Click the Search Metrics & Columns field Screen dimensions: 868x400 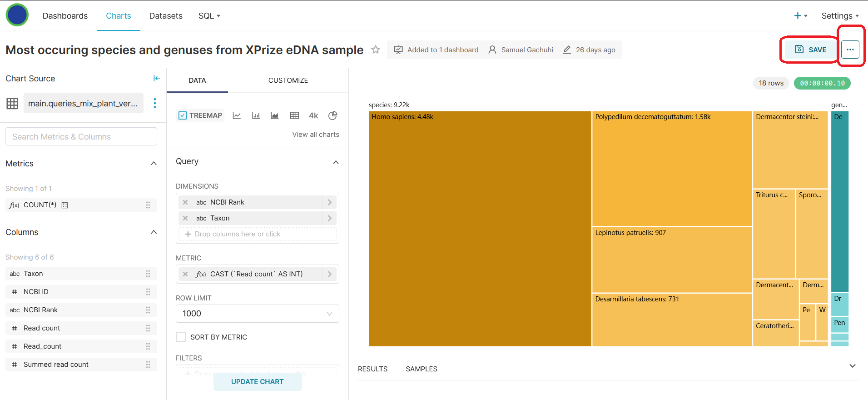[x=81, y=136]
